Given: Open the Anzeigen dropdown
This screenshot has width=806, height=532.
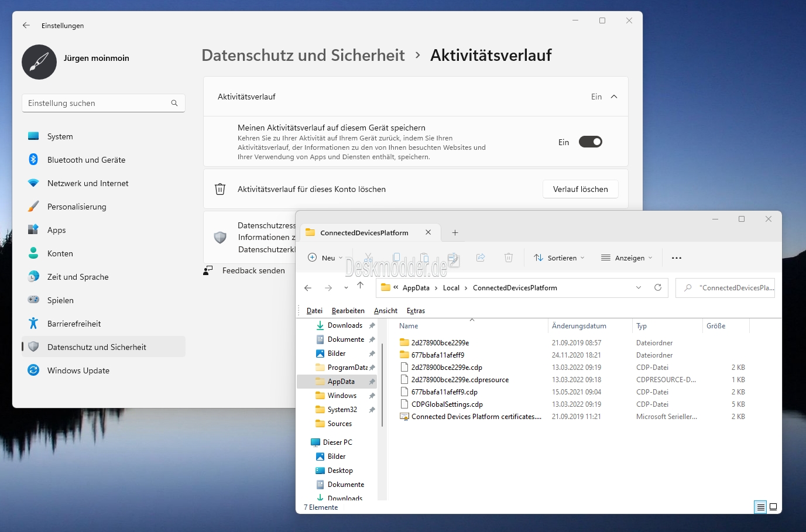Looking at the screenshot, I should (626, 258).
